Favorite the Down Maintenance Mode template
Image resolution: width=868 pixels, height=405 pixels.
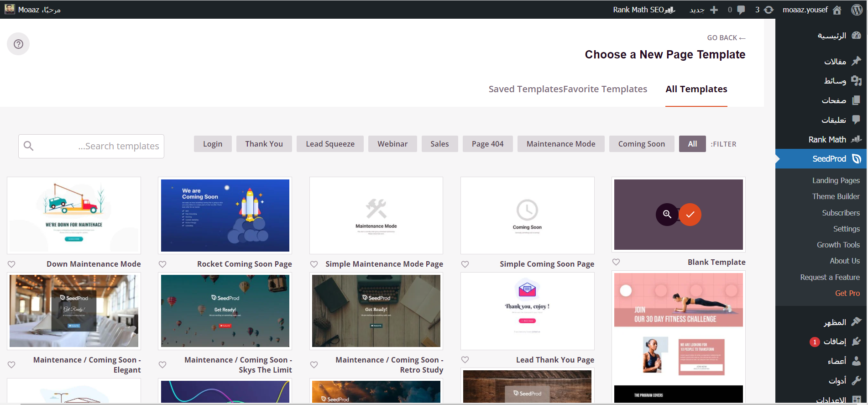point(11,264)
